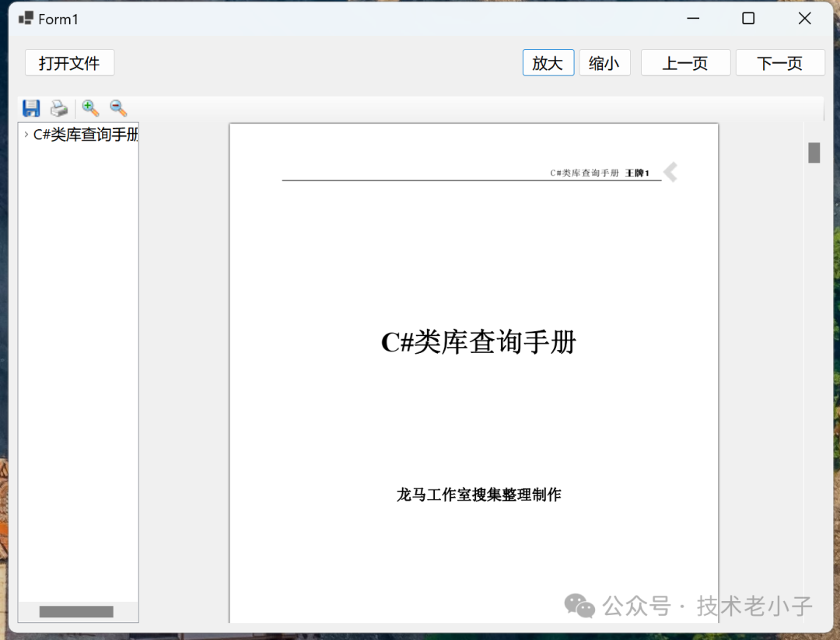Maximize the Form1 window
This screenshot has width=840, height=640.
tap(748, 19)
